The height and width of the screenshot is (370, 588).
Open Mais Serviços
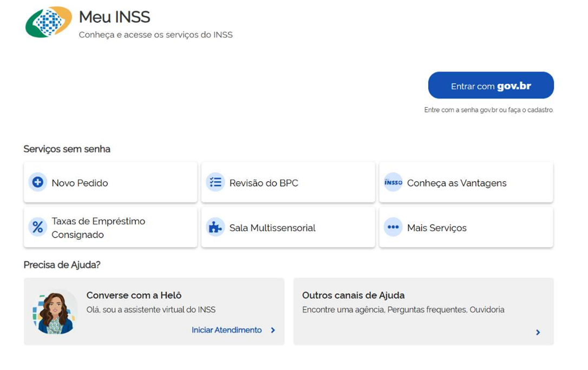(466, 227)
